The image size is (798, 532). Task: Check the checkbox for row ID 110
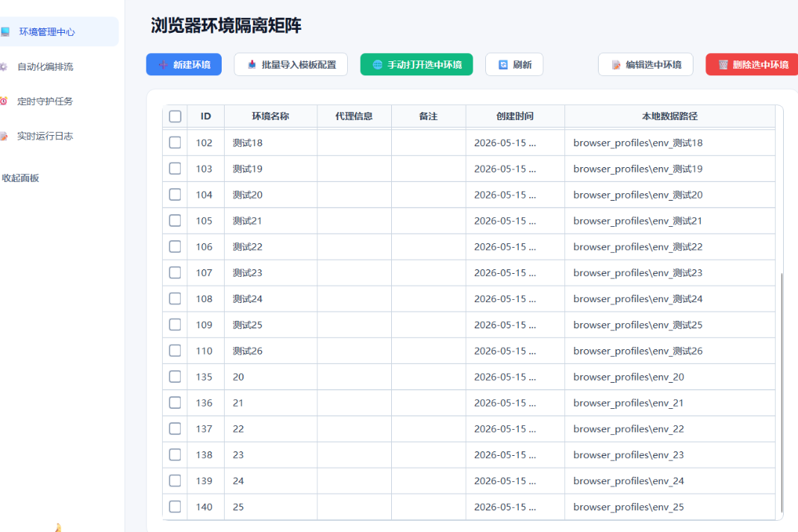[175, 351]
